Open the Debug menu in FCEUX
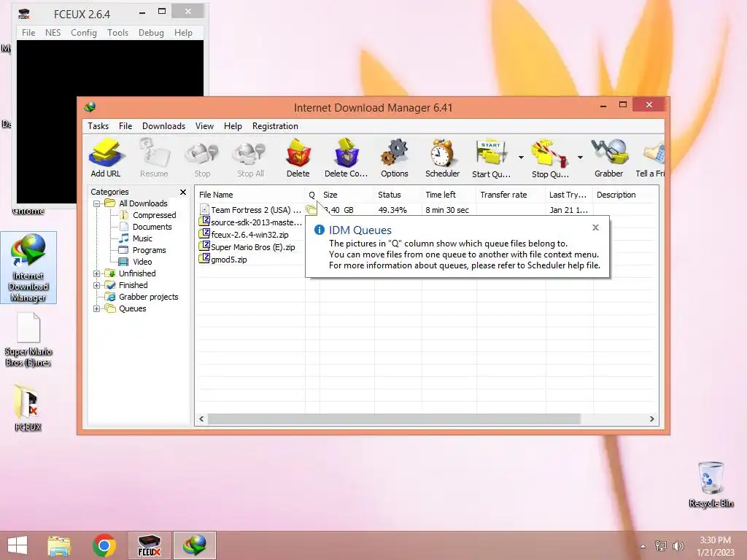The height and width of the screenshot is (560, 747). point(151,32)
